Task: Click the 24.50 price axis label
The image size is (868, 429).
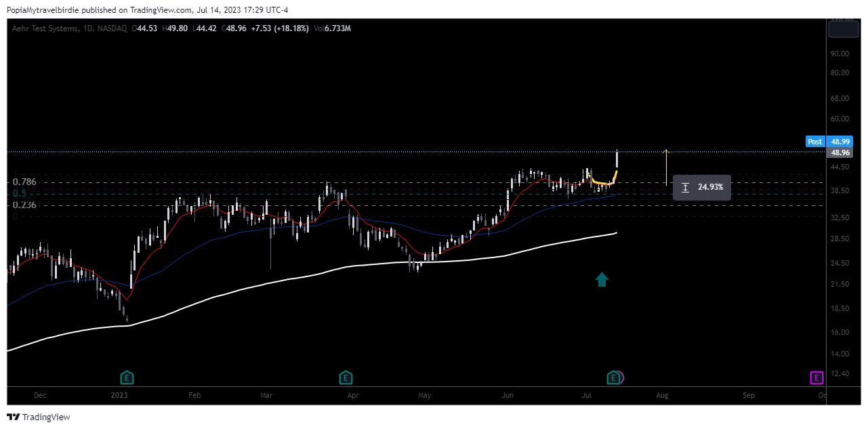Action: pos(840,264)
